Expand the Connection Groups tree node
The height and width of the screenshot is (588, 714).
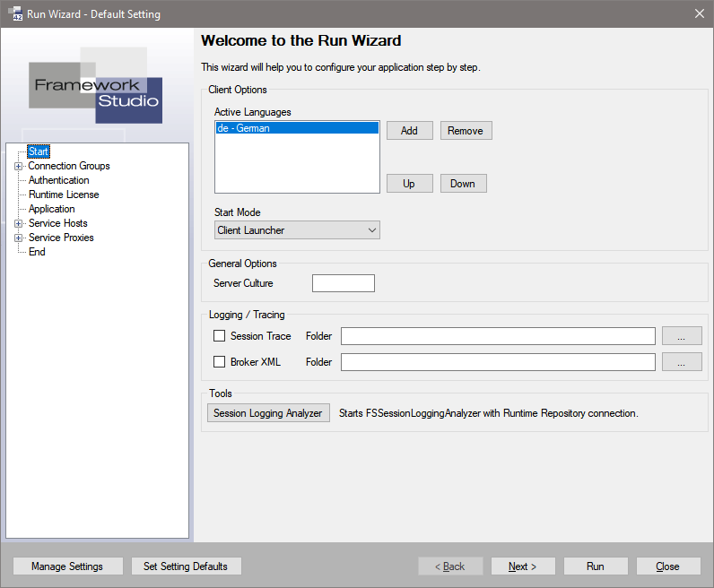[x=18, y=166]
